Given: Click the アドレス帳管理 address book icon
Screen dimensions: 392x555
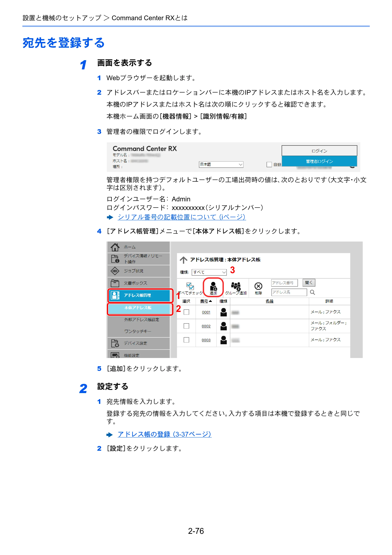Looking at the screenshot, I should [115, 295].
